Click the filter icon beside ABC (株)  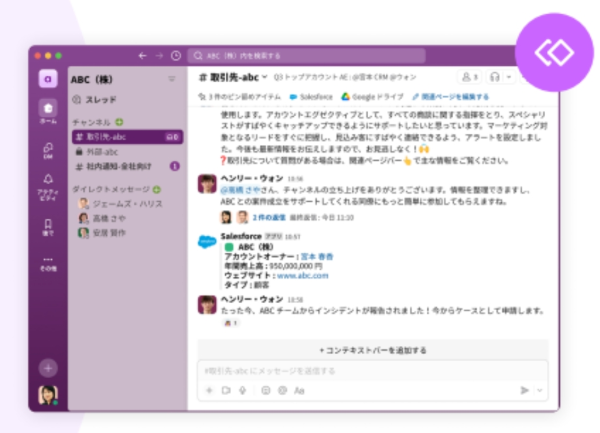coord(172,79)
